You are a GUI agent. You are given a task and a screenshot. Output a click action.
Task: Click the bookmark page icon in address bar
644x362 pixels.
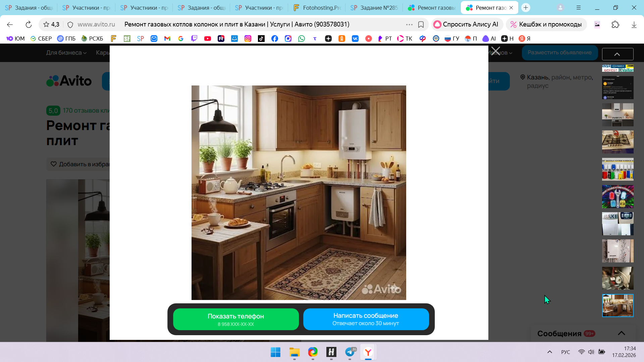pos(421,24)
